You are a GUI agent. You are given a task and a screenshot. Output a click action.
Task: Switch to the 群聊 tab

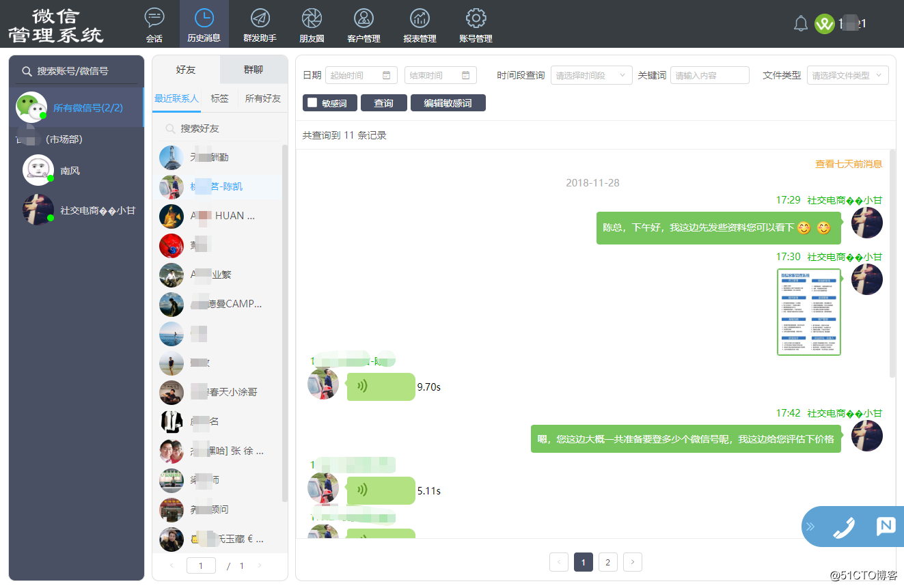(x=254, y=70)
